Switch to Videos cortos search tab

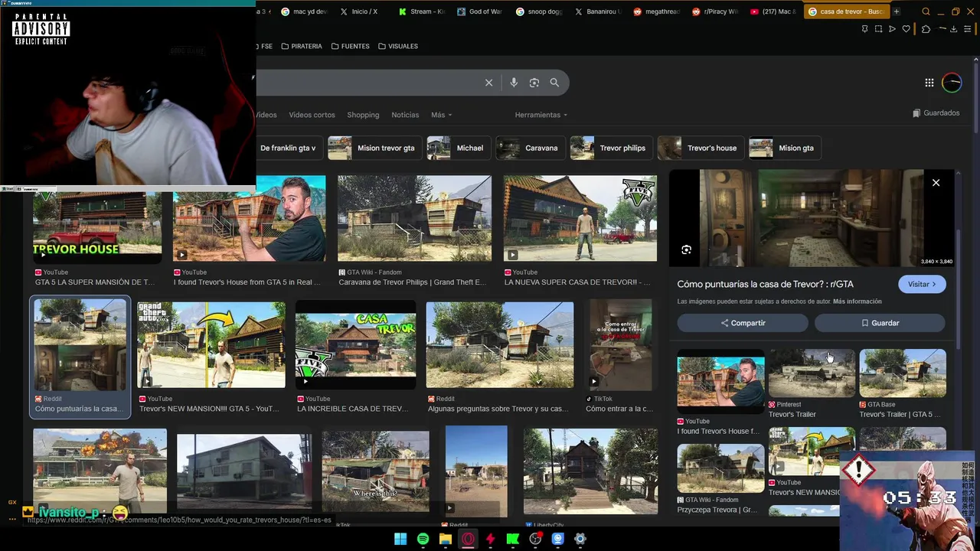coord(312,115)
